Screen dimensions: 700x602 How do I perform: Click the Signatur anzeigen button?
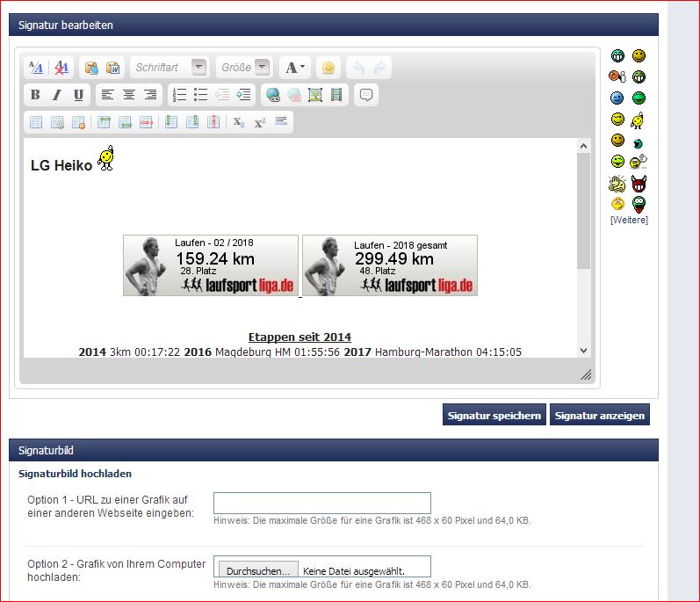pos(600,415)
